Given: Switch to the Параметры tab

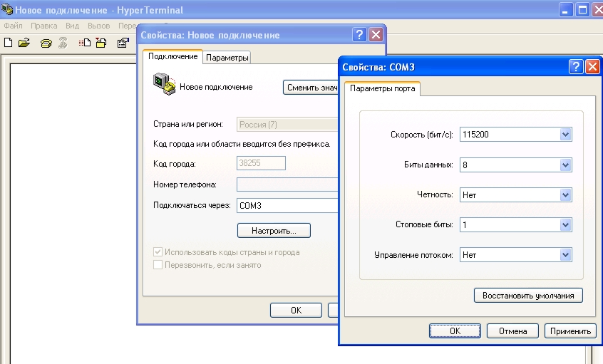Looking at the screenshot, I should pos(227,58).
